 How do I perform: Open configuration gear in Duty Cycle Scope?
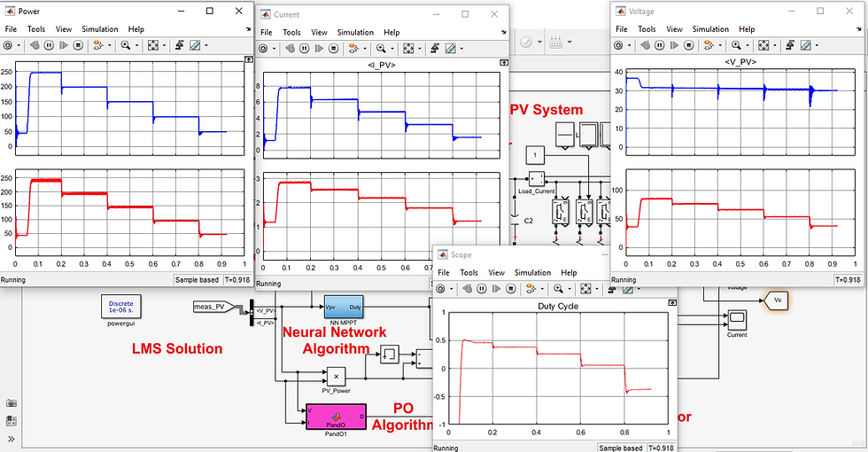[x=441, y=289]
